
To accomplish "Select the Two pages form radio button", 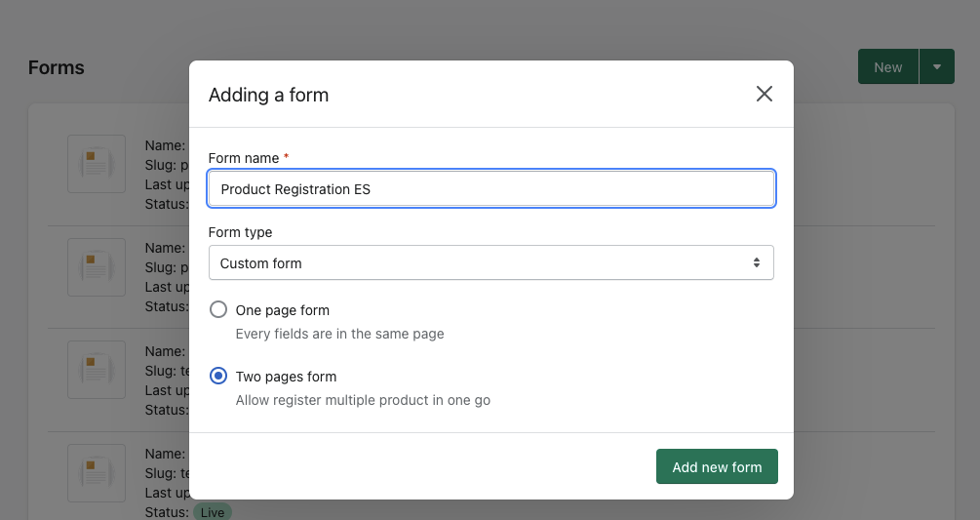I will [x=219, y=377].
